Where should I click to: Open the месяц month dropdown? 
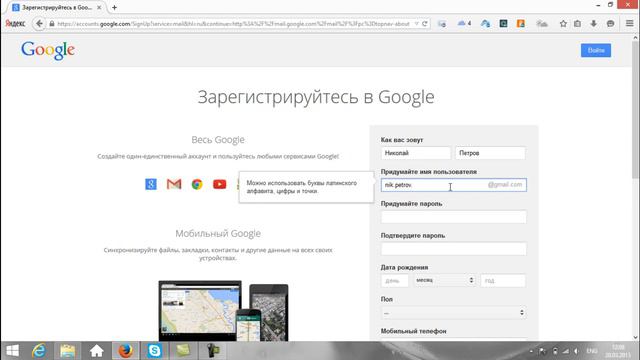pos(444,280)
